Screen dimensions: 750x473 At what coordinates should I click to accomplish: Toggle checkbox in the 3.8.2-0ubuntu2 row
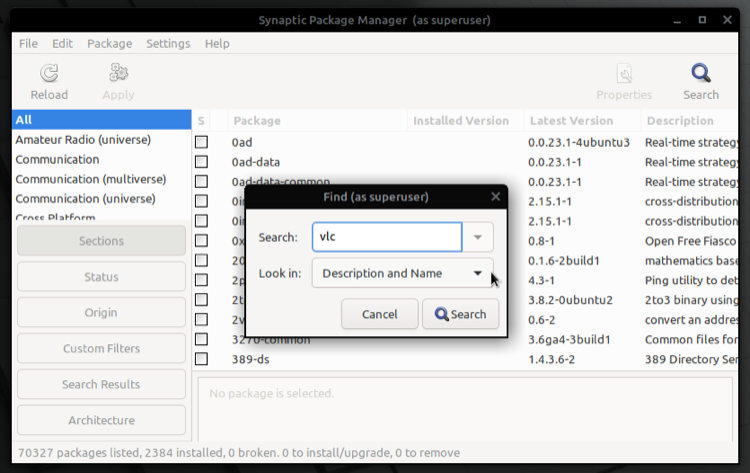click(201, 300)
